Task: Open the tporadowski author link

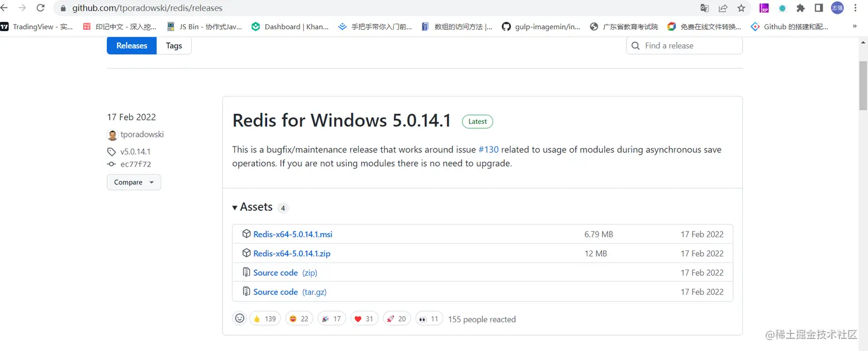Action: click(142, 134)
